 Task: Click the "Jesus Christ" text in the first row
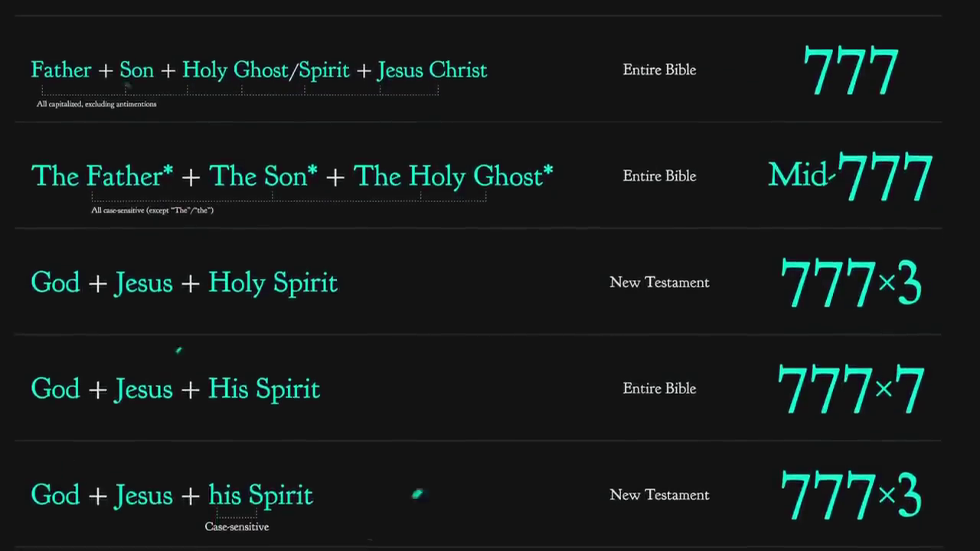pos(432,70)
